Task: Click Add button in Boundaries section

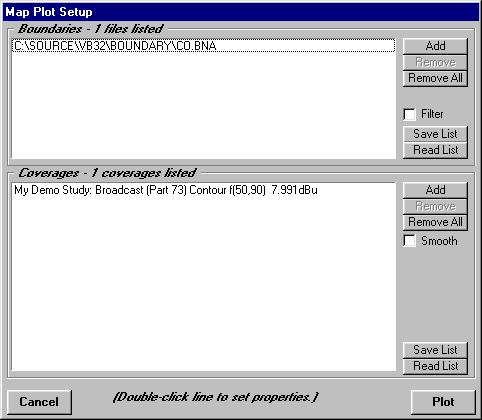Action: click(x=435, y=46)
